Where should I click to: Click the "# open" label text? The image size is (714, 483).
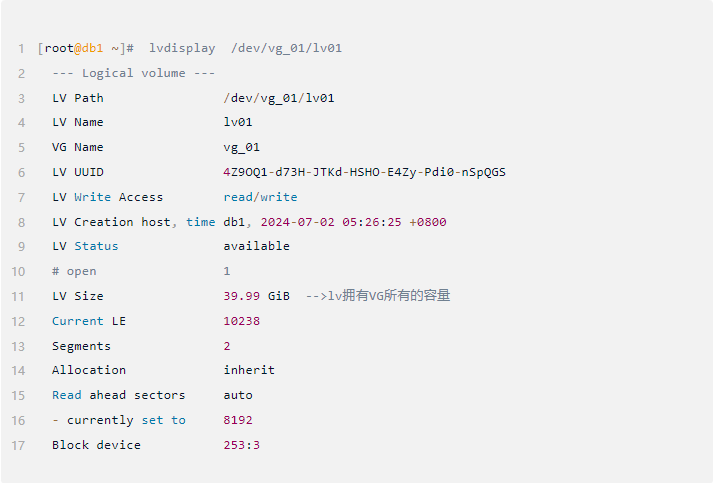[x=74, y=271]
